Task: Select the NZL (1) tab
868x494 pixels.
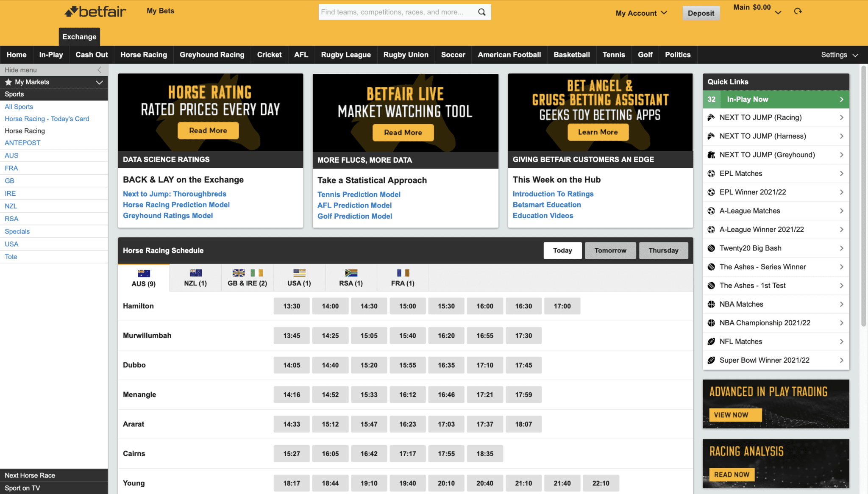Action: (x=195, y=278)
